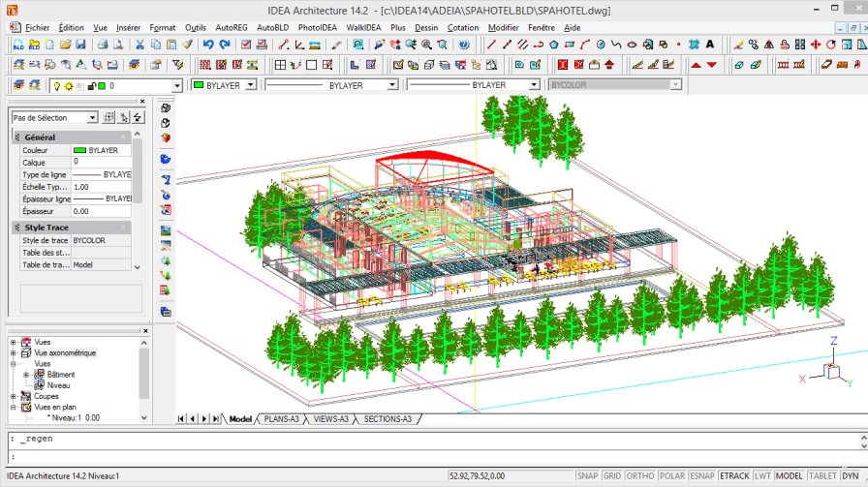Screen dimensions: 868x487
Task: Click the Quick Select icon in properties panel
Action: (x=138, y=117)
